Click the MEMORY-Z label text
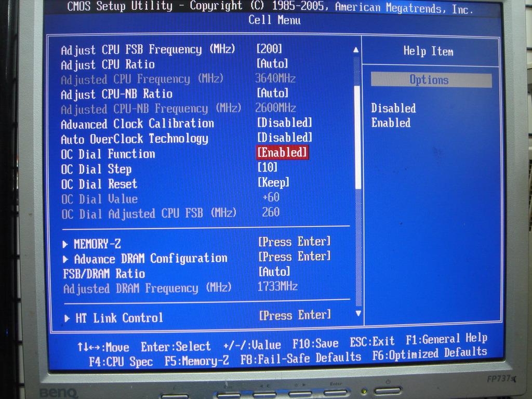Screen dimensions: 532x399 97,244
